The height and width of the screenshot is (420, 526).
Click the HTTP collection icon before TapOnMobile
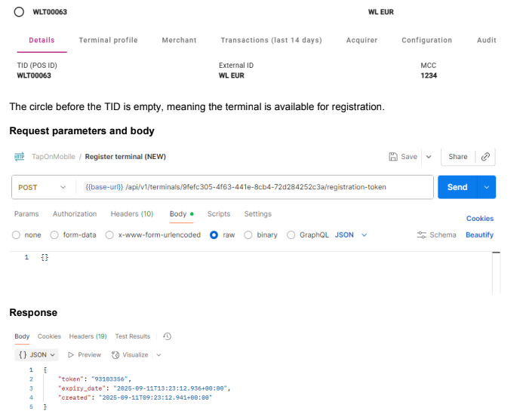coord(20,157)
